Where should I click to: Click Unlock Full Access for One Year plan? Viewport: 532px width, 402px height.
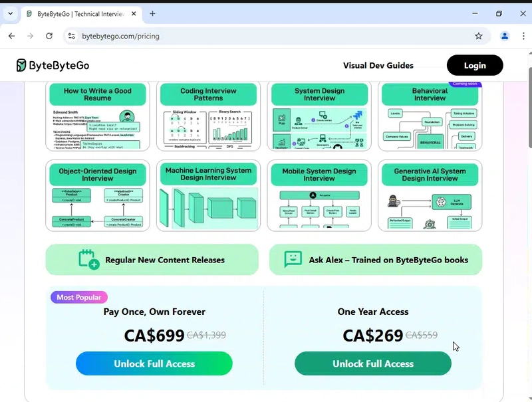click(372, 363)
